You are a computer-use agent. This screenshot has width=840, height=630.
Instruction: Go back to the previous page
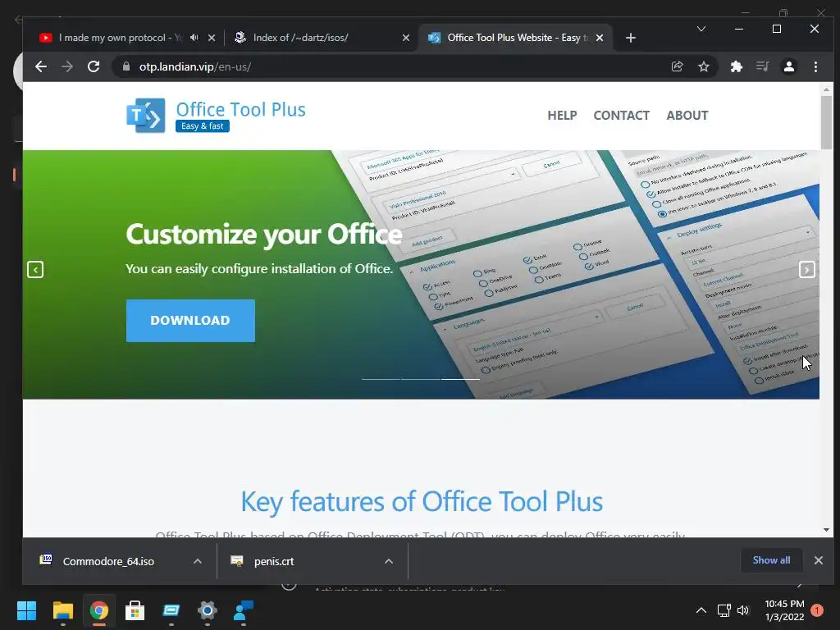click(41, 66)
